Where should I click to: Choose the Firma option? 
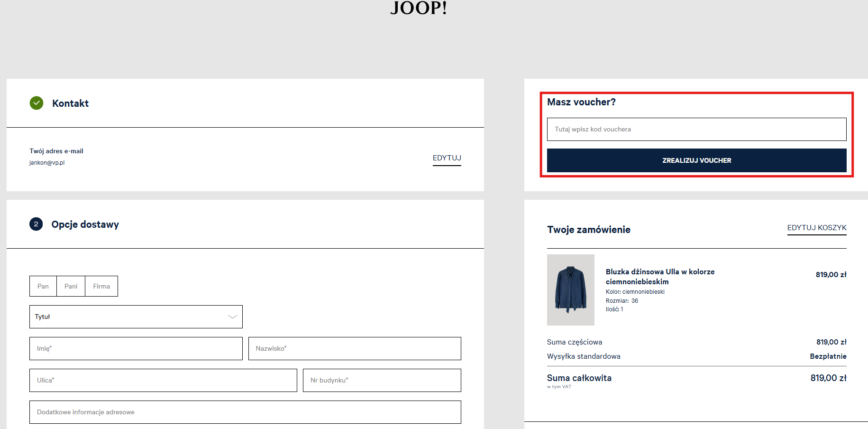click(x=101, y=286)
